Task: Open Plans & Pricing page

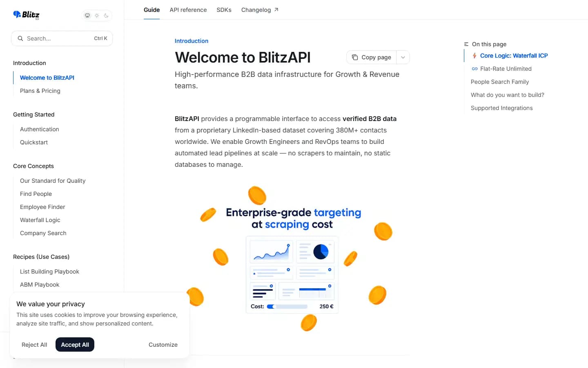Action: pos(40,91)
